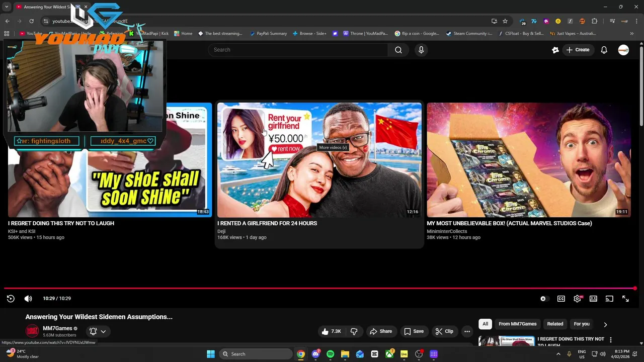This screenshot has height=362, width=644.
Task: Show more filter chips arrow
Action: tap(605, 324)
